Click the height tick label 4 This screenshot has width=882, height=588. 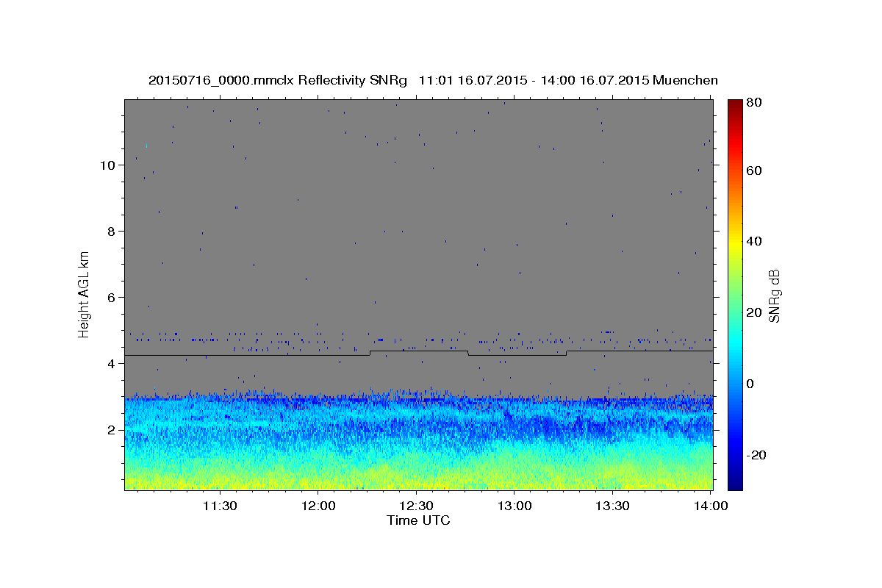tap(112, 364)
